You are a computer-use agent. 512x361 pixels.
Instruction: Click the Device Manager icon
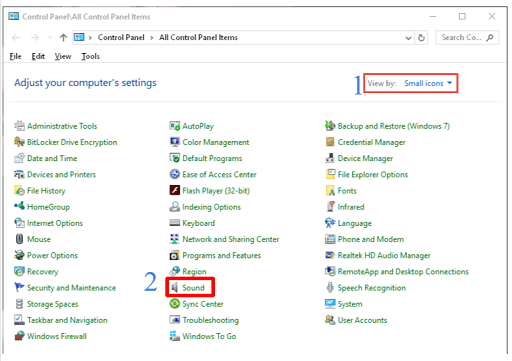(x=330, y=158)
